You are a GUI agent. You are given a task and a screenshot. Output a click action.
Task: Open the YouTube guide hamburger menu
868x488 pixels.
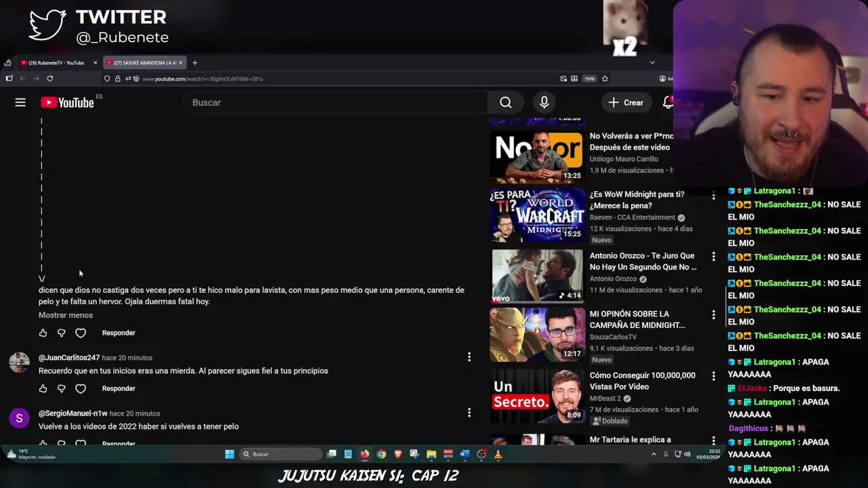click(20, 102)
